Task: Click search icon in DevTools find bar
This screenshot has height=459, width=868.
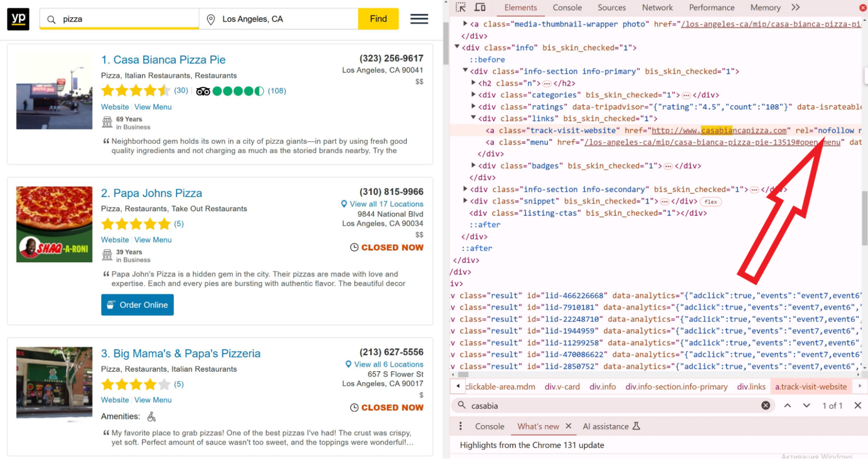Action: [462, 405]
